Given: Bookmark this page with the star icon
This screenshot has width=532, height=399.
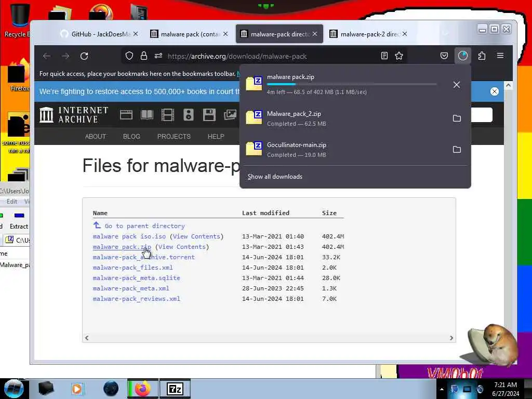Looking at the screenshot, I should tap(399, 56).
